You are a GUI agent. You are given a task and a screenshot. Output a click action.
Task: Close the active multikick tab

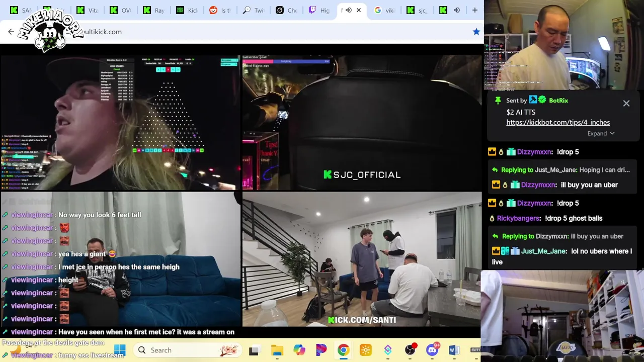point(359,10)
